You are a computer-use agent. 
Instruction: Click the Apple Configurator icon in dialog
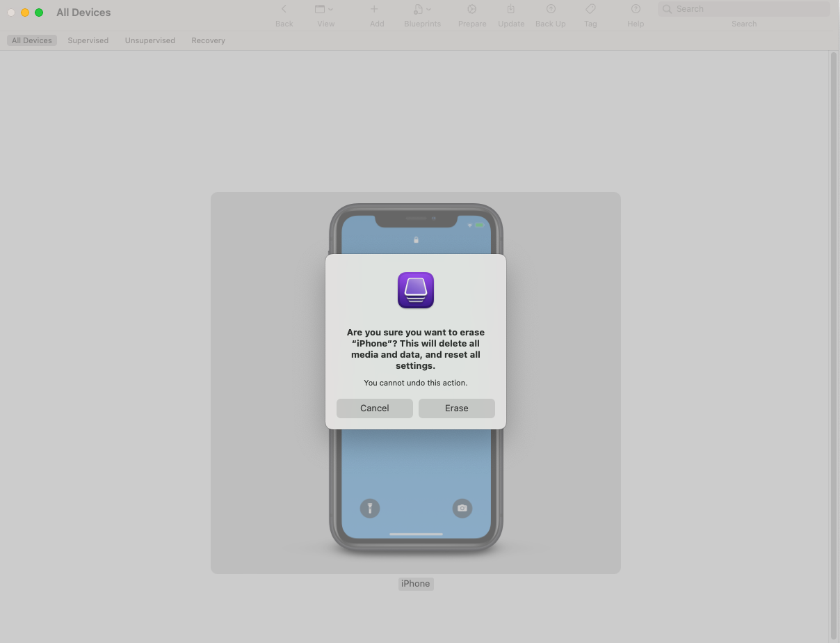click(x=416, y=290)
